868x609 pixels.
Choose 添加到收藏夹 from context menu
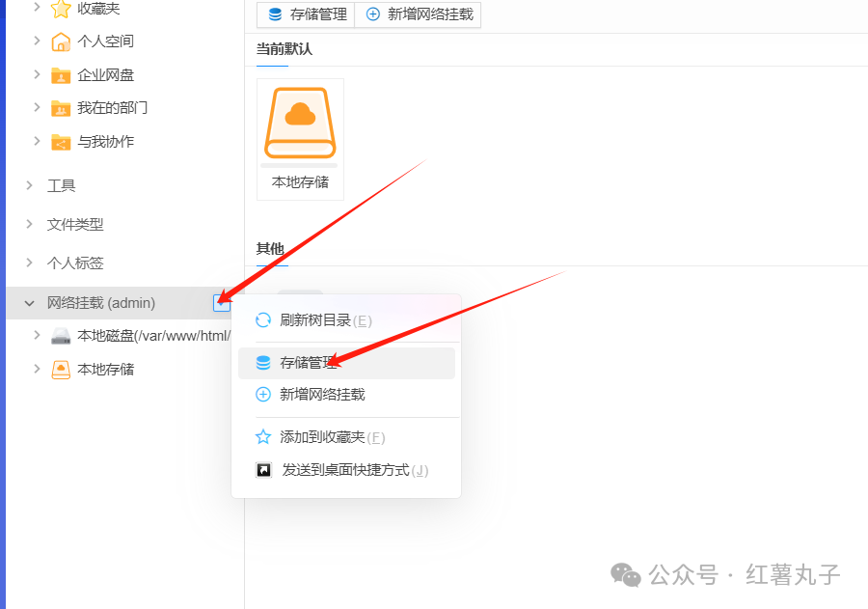point(346,437)
